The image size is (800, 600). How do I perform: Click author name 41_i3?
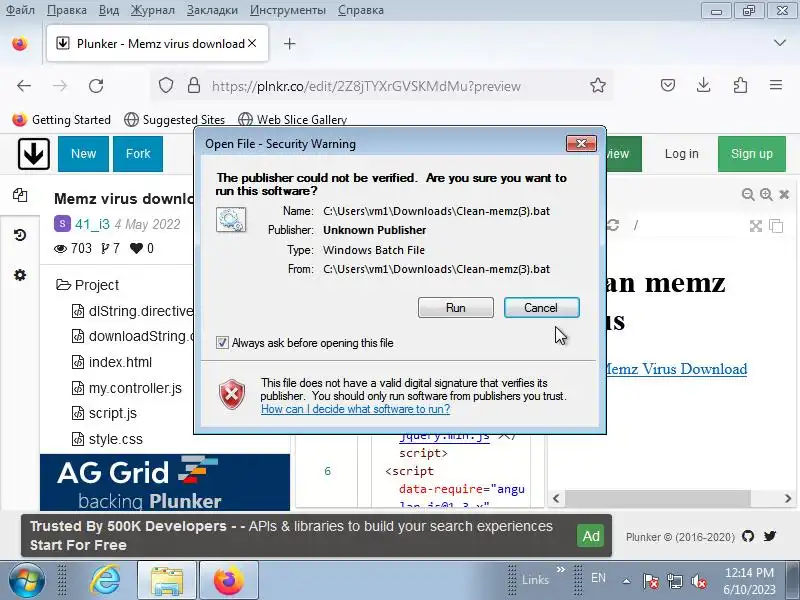coord(92,224)
